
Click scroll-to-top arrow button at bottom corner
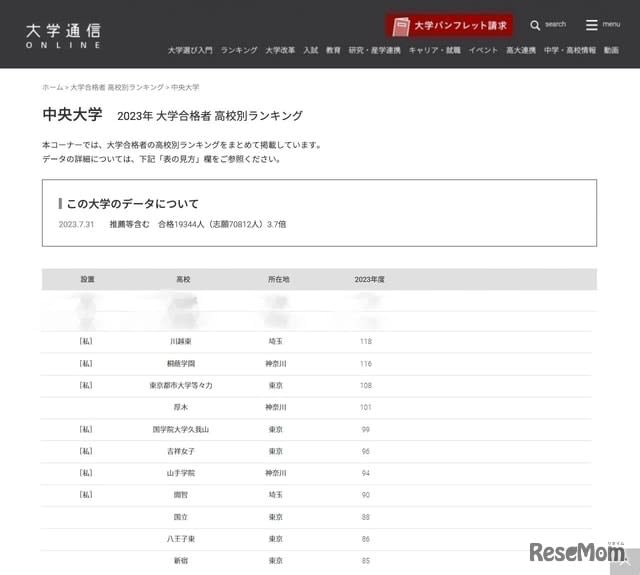click(x=625, y=562)
